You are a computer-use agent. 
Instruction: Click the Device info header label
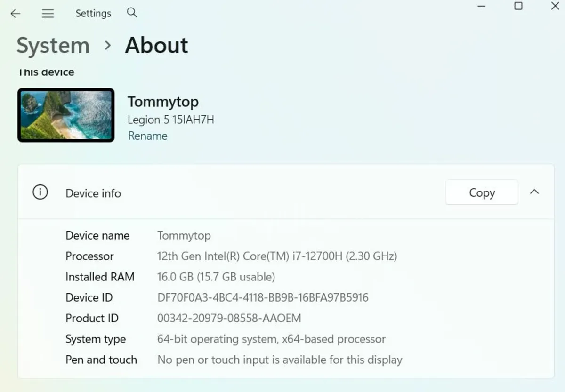click(x=93, y=193)
